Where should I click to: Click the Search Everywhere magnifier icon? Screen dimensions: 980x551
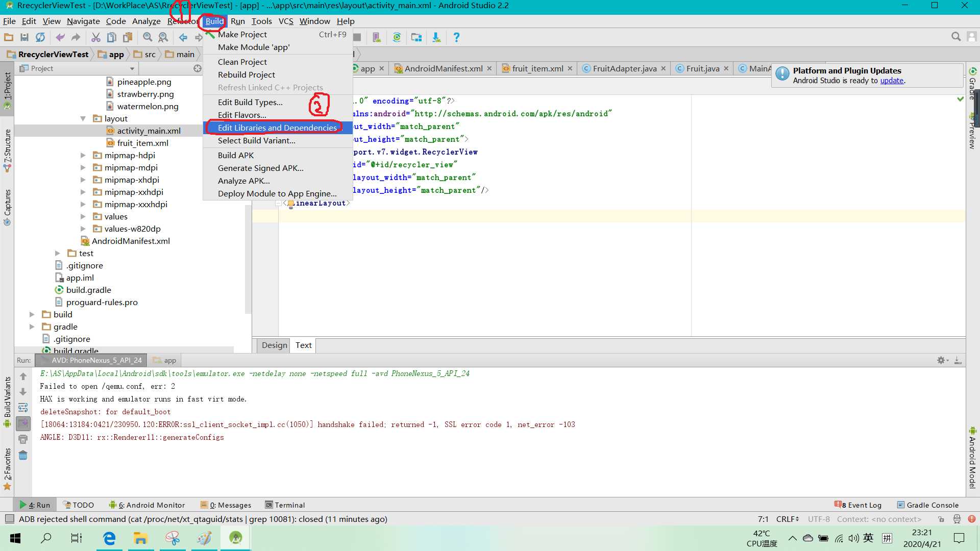coord(956,37)
